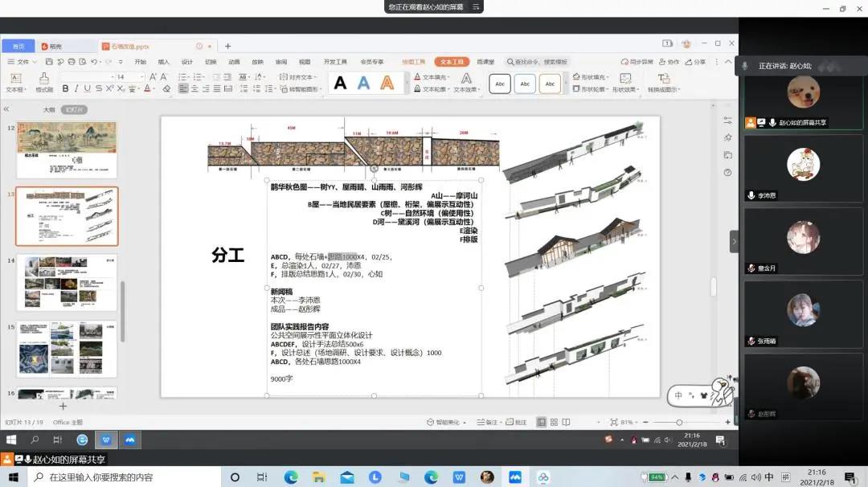This screenshot has height=487, width=868.
Task: Switch to the 设计 (Design) ribbon tab
Action: (x=186, y=62)
